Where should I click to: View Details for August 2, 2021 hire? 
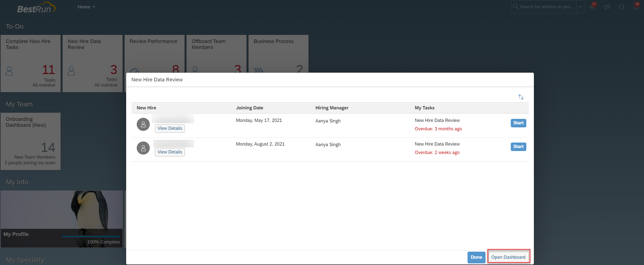pos(170,152)
